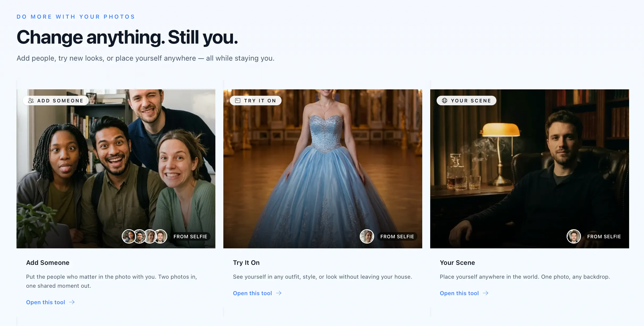Click the YOUR SCENE badge label
This screenshot has width=644, height=326.
coord(466,101)
